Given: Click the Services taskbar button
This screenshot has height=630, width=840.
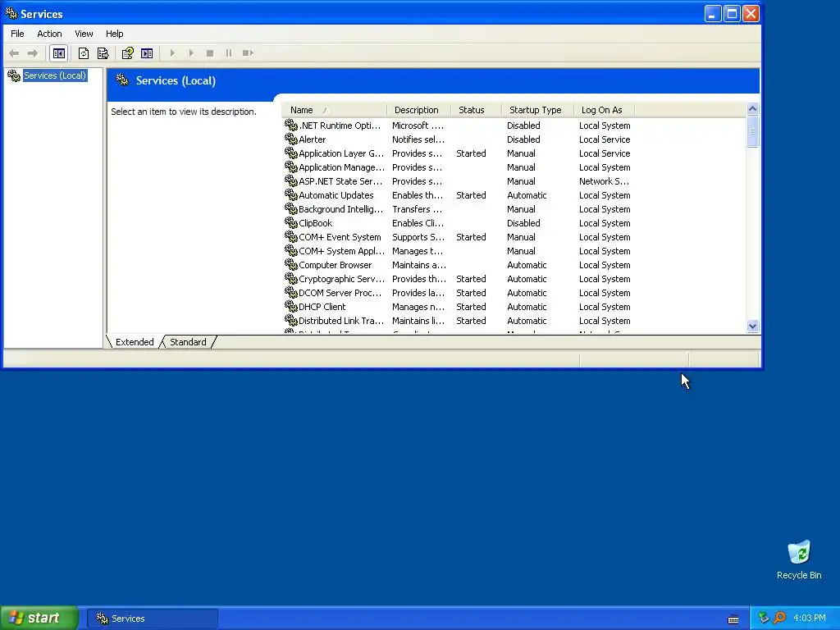Looking at the screenshot, I should 152,619.
